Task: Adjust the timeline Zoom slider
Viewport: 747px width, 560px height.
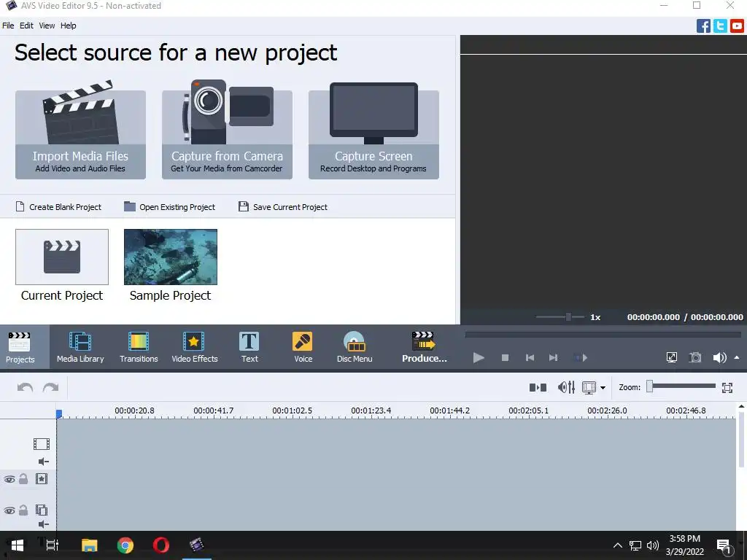Action: click(x=681, y=386)
